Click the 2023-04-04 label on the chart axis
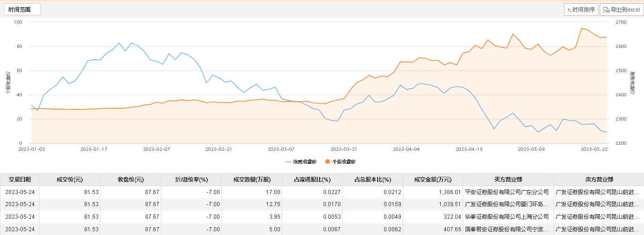 (406, 149)
